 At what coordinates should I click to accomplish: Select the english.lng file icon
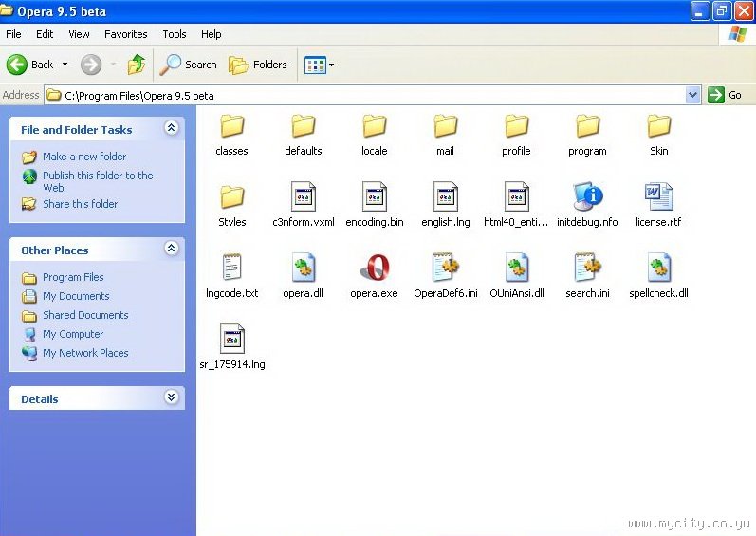446,196
